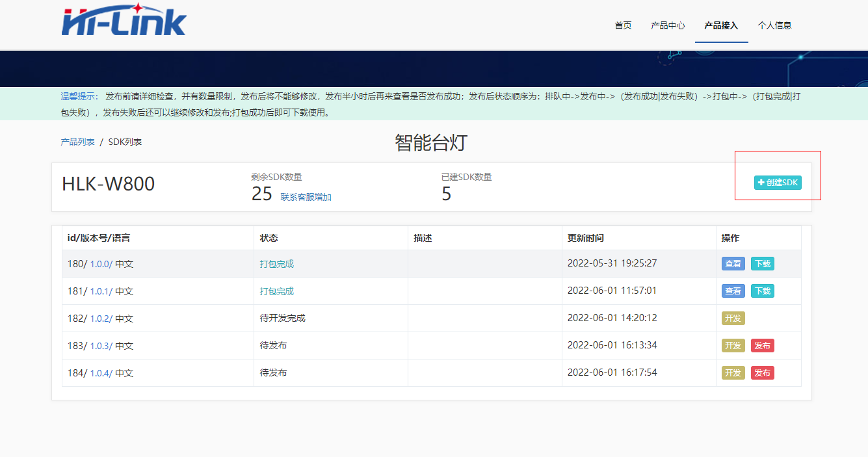The width and height of the screenshot is (868, 457).
Task: Open 个人信息 in top navigation
Action: [774, 25]
